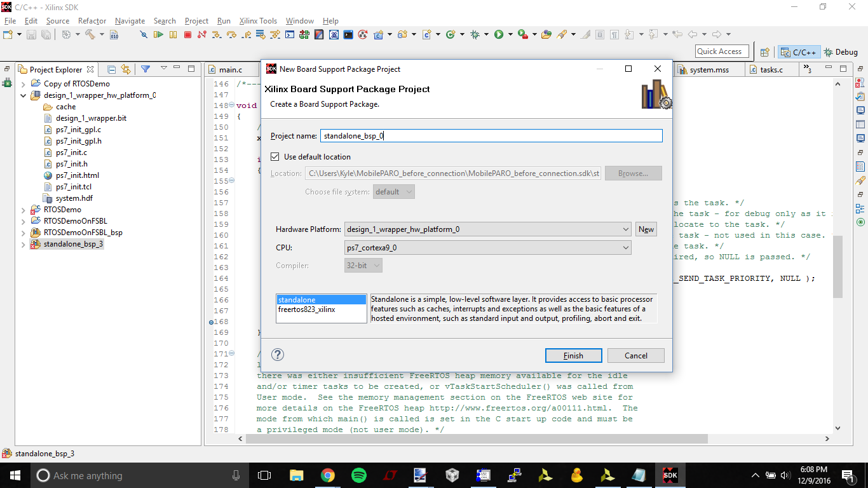The height and width of the screenshot is (488, 868).
Task: Click the red Terminate (stop) icon
Action: (x=187, y=34)
